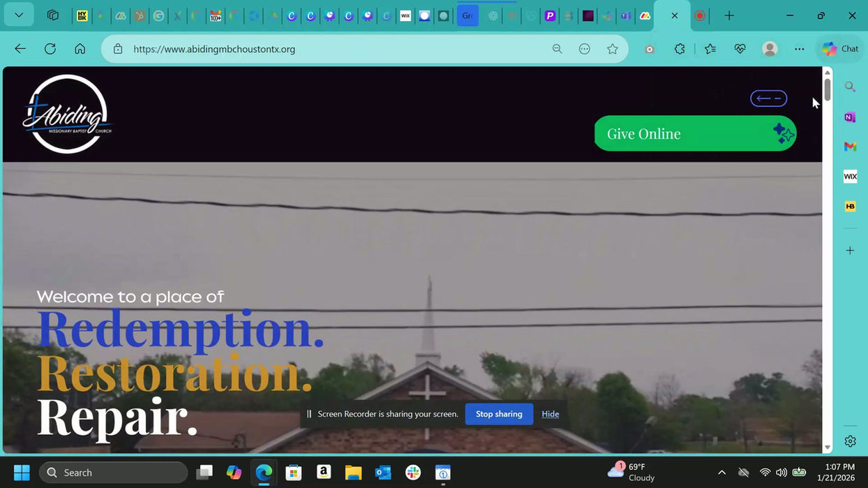Open Slack from the taskbar
This screenshot has height=488, width=868.
(x=413, y=473)
